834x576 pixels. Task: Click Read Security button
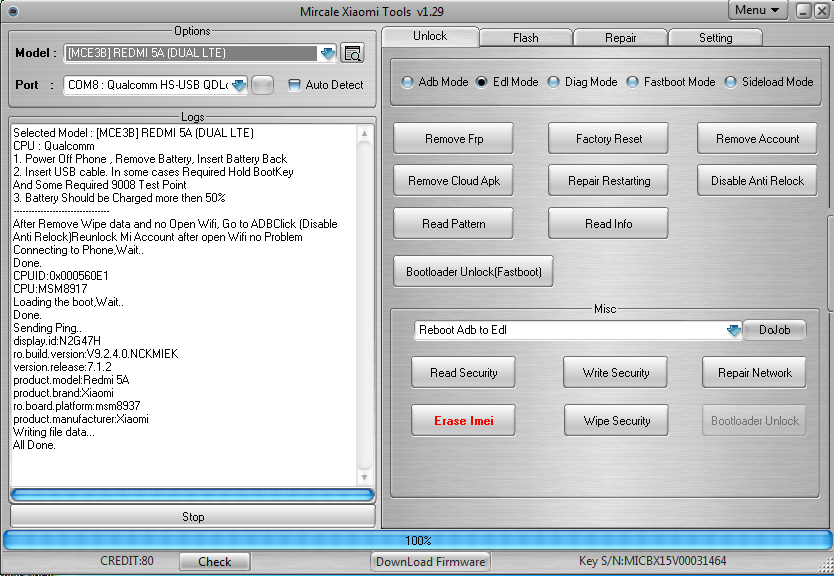click(x=463, y=373)
